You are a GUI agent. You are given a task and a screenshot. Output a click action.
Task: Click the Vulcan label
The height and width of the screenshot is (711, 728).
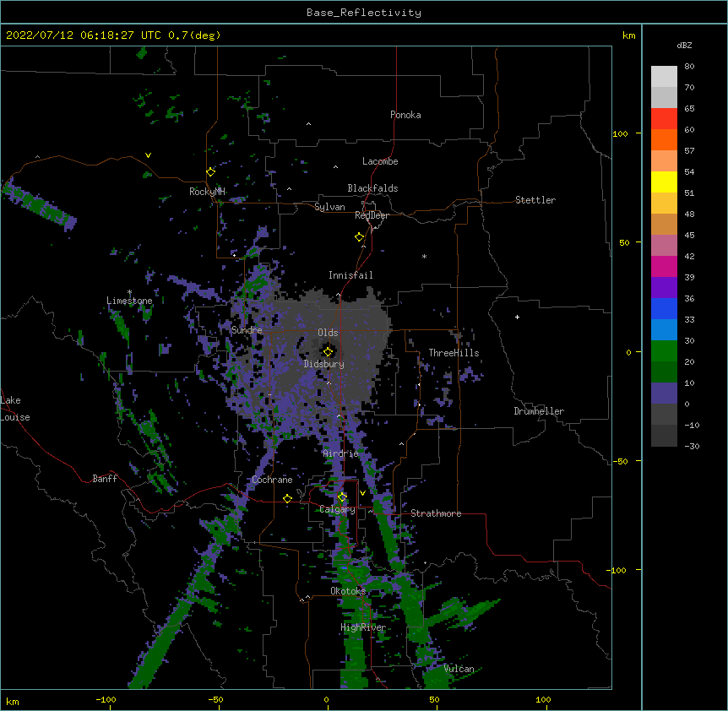coord(459,669)
